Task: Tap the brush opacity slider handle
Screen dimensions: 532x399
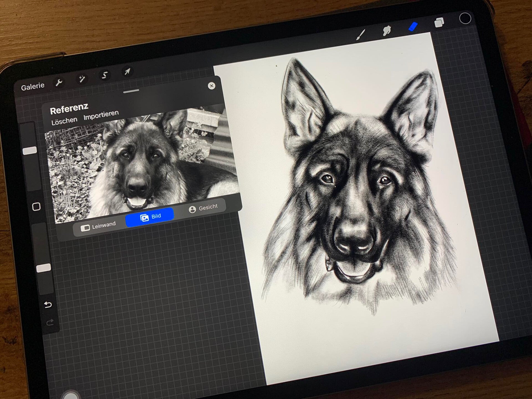Action: (44, 268)
